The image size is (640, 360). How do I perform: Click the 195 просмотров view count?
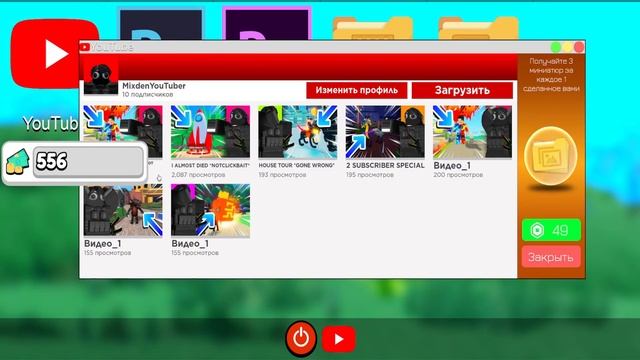click(370, 175)
